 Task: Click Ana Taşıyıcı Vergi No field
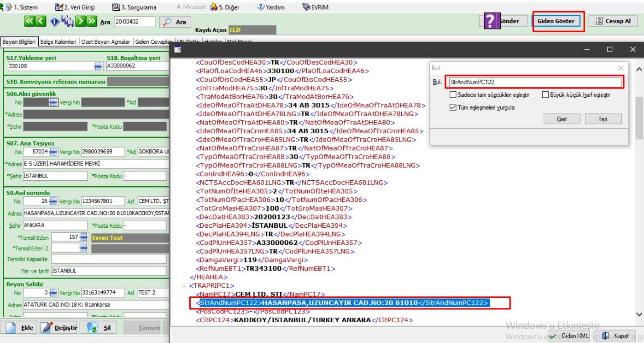[x=103, y=152]
